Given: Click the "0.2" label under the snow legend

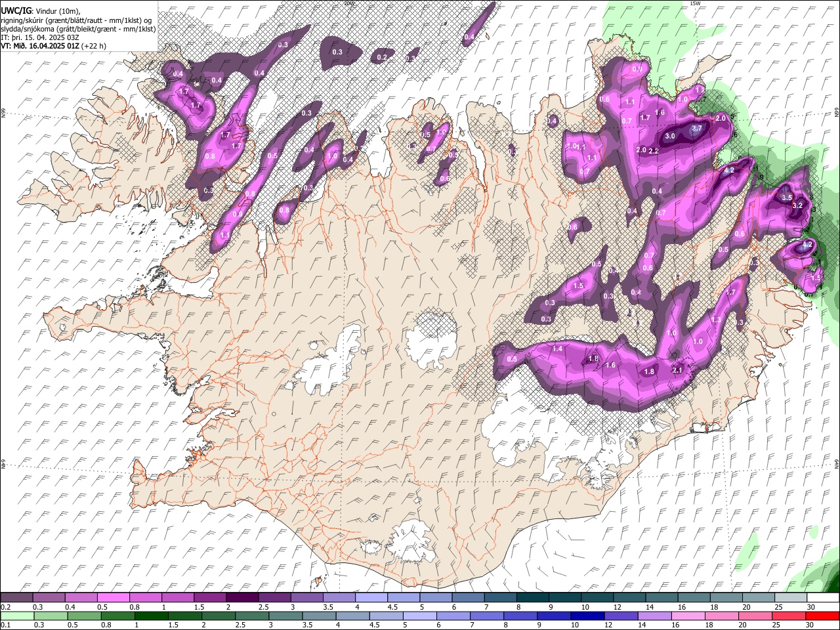Looking at the screenshot, I should pos(5,607).
